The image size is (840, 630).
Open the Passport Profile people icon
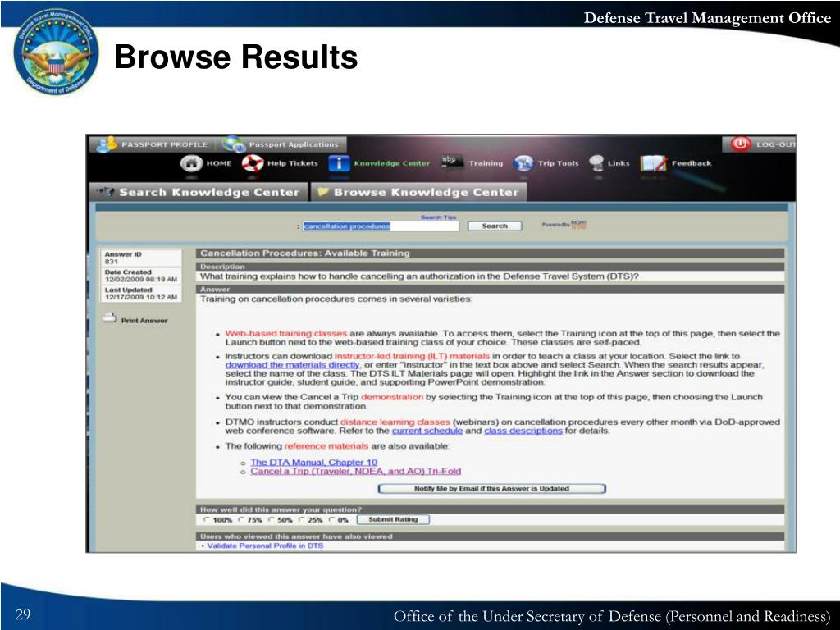coord(107,144)
